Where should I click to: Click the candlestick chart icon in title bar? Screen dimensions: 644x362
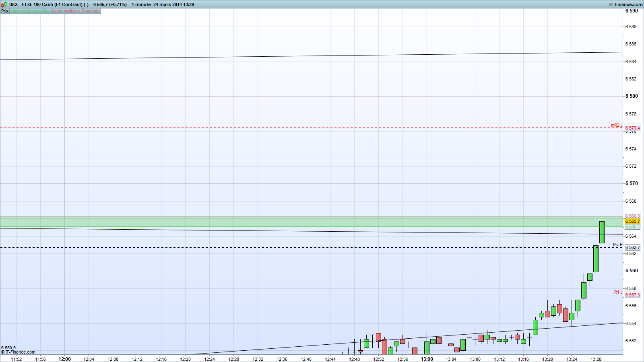4,4
